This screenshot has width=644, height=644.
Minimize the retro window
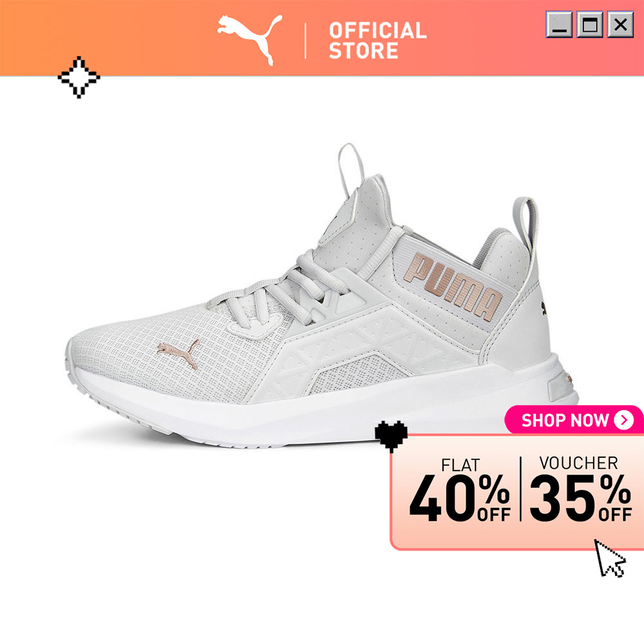click(x=559, y=24)
